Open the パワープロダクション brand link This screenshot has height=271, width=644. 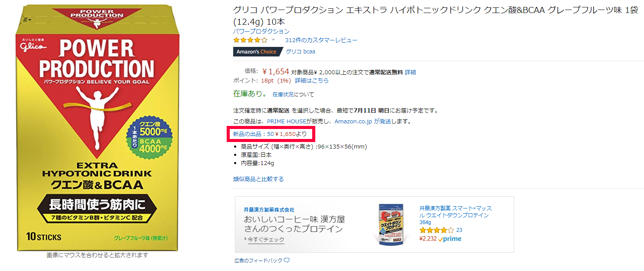261,31
